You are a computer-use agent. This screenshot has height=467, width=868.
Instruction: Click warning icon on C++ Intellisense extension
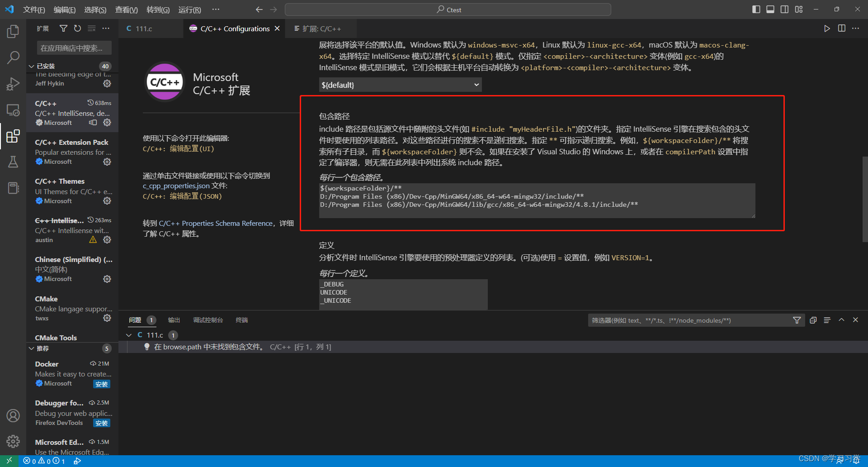point(93,240)
